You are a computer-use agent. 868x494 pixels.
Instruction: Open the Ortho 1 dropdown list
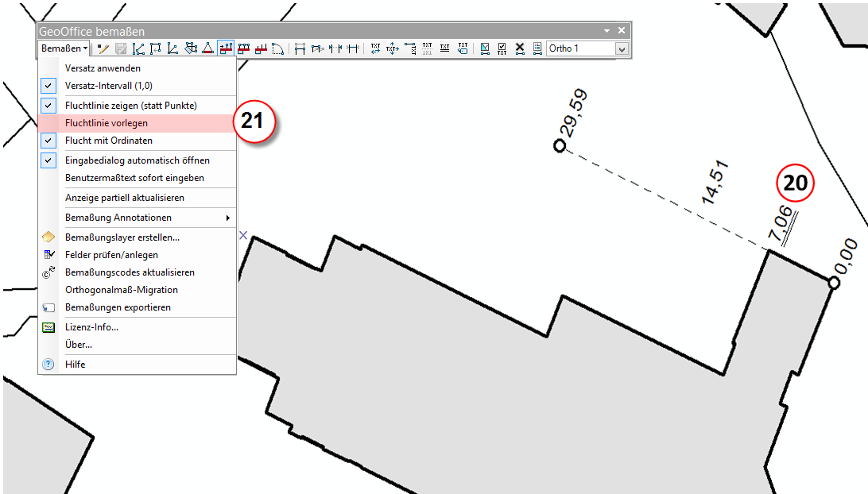pos(622,48)
